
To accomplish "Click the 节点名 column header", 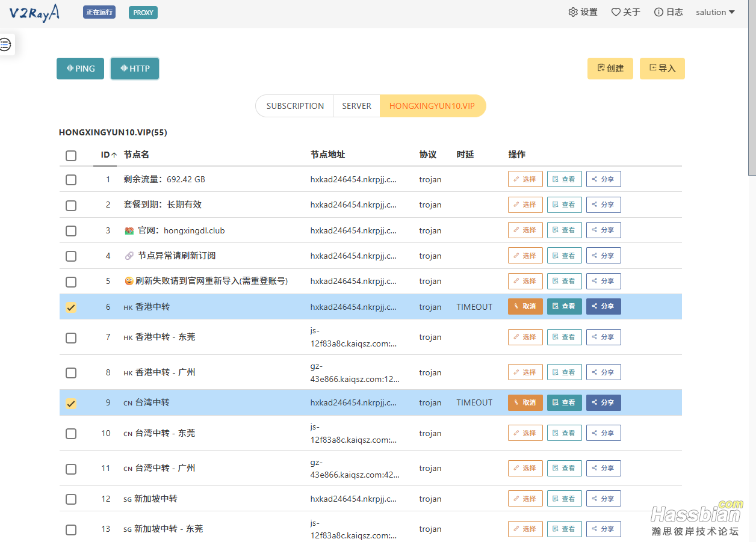I will [x=137, y=155].
